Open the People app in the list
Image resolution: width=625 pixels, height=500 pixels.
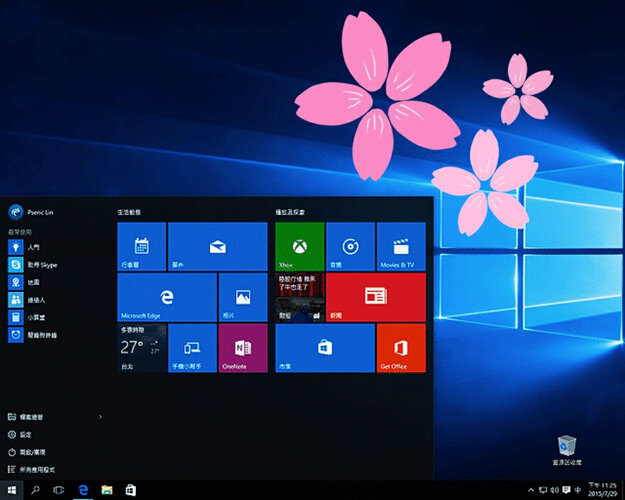pyautogui.click(x=55, y=300)
